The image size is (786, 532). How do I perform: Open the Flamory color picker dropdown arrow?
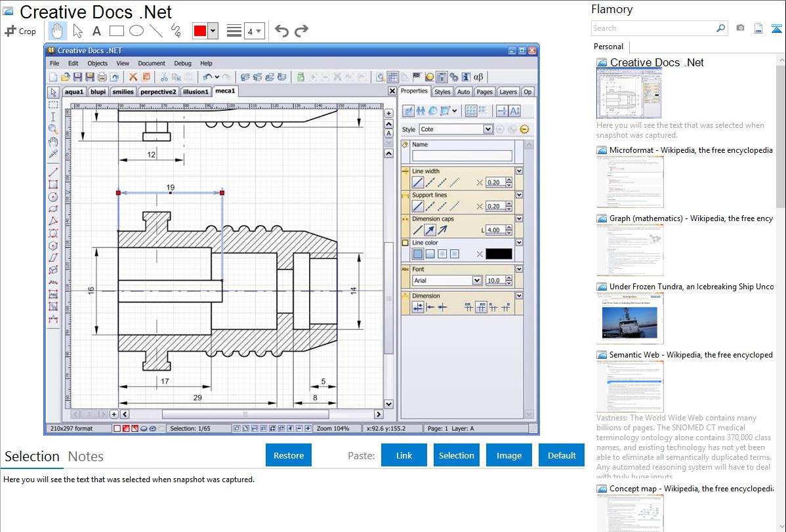(213, 31)
